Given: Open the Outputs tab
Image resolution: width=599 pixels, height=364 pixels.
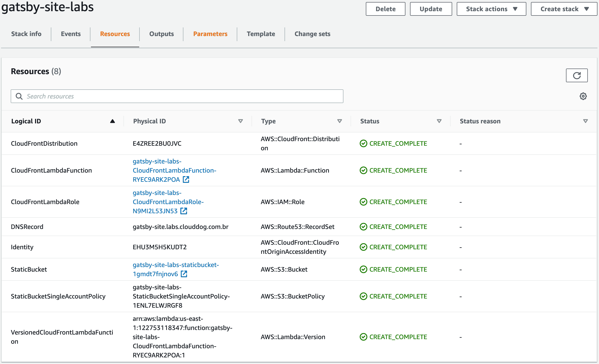Looking at the screenshot, I should tap(162, 34).
